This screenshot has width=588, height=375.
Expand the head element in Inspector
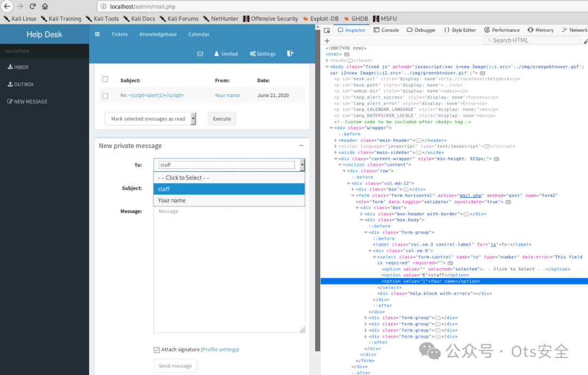click(327, 61)
